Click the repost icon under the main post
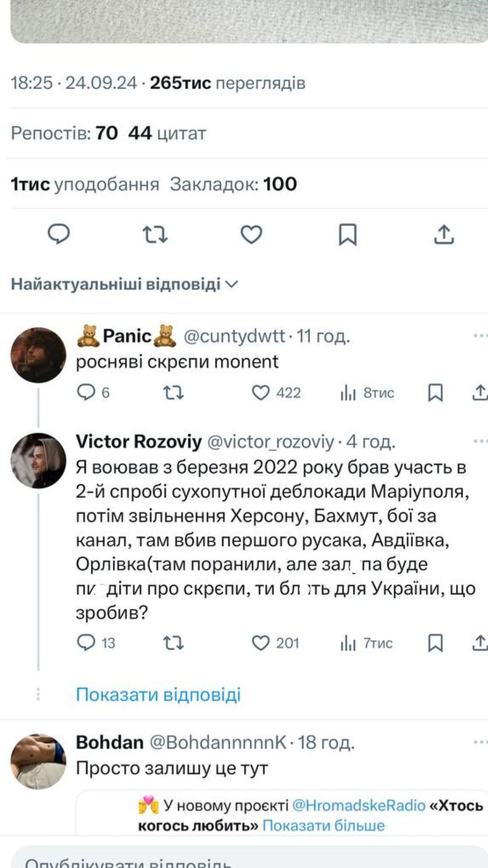This screenshot has height=868, width=488. (155, 234)
